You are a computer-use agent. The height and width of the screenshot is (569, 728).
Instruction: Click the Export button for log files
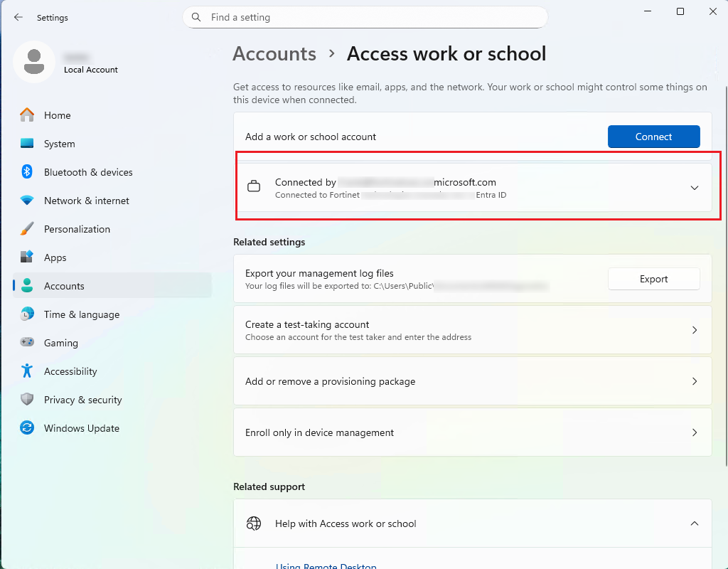click(x=653, y=279)
